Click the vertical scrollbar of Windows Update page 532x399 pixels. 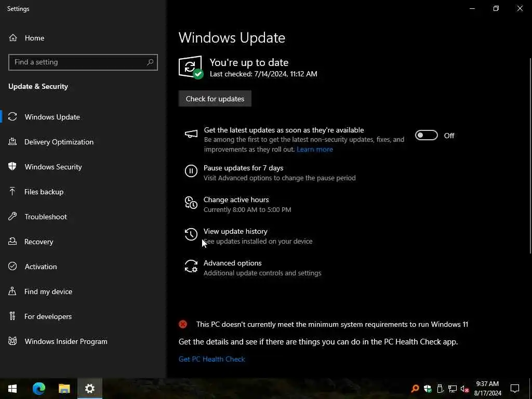coord(530,155)
